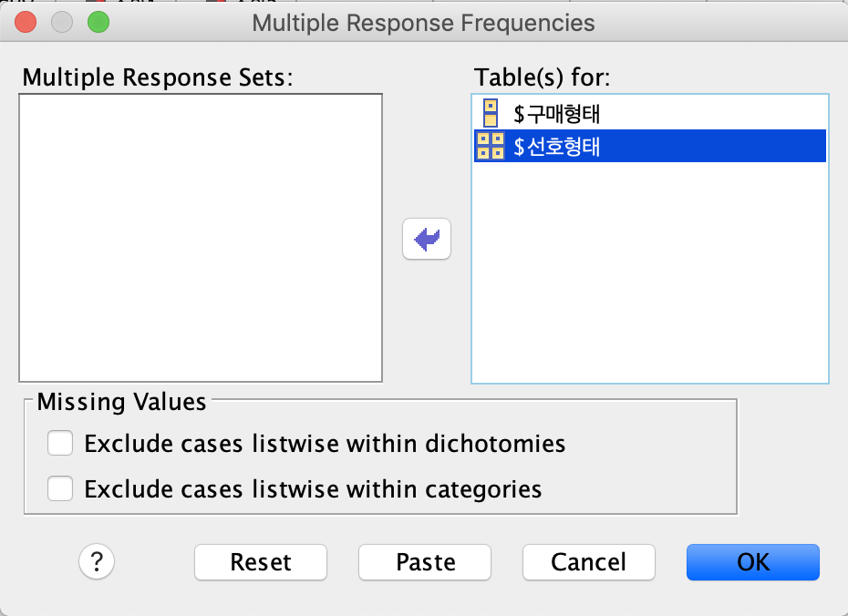Viewport: 848px width, 616px height.
Task: Select the highlighted $선호형태 entry
Action: click(x=650, y=146)
